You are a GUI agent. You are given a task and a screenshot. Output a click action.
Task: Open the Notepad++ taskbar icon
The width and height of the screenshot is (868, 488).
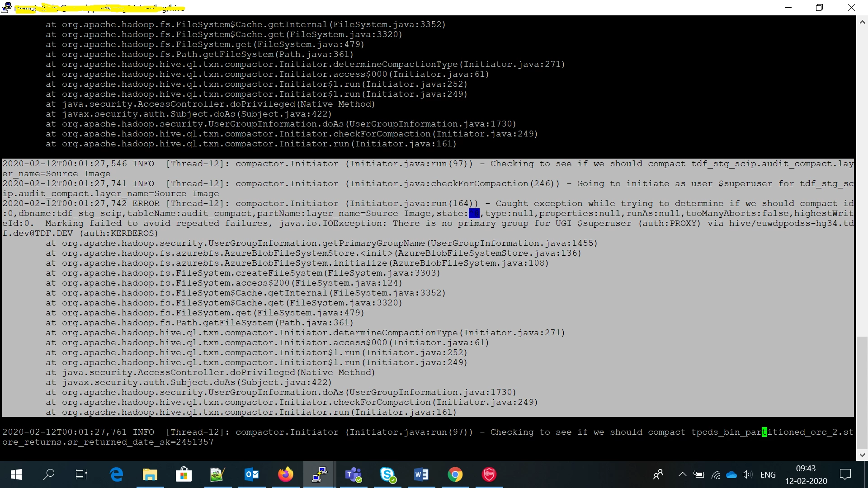click(218, 474)
